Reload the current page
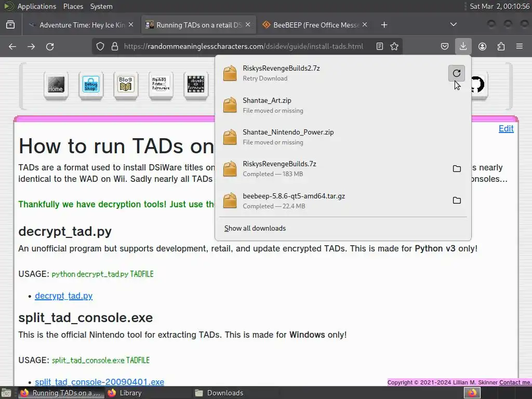The width and height of the screenshot is (532, 399). point(50,46)
